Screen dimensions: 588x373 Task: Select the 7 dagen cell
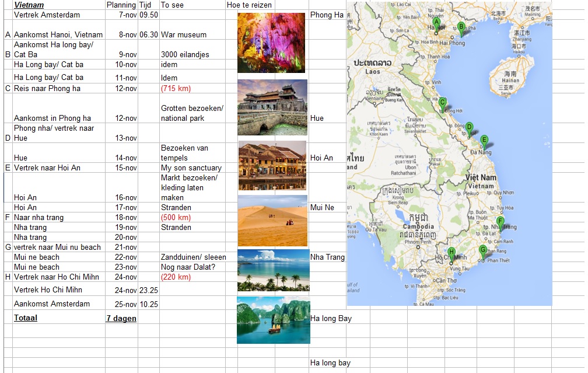click(x=121, y=318)
